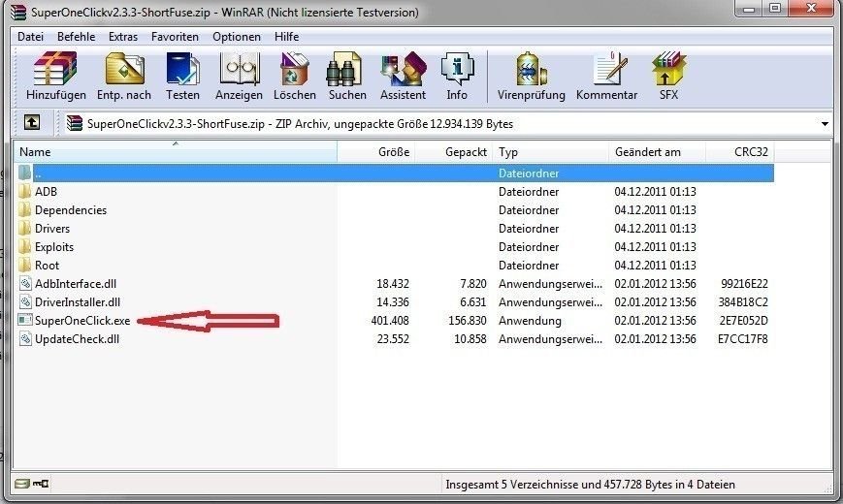Click the SuperOneClick.exe application icon
Screen dimensions: 843x504
pos(24,320)
